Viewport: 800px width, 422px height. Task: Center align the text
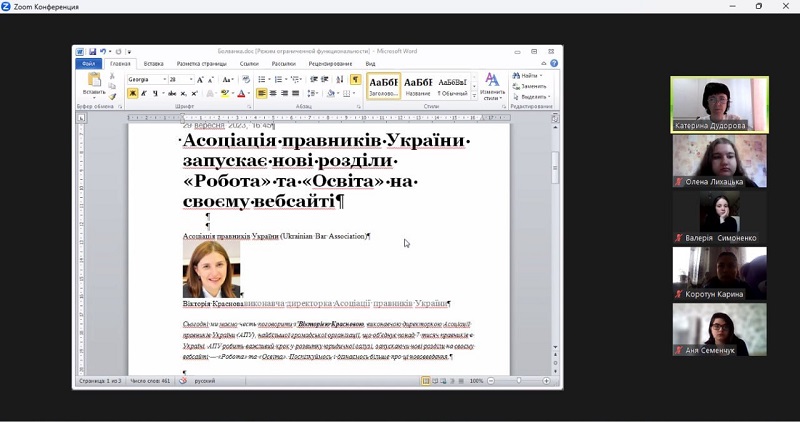[273, 93]
